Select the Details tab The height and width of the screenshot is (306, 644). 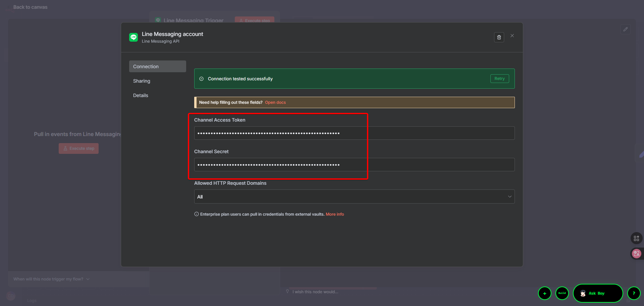click(x=141, y=95)
